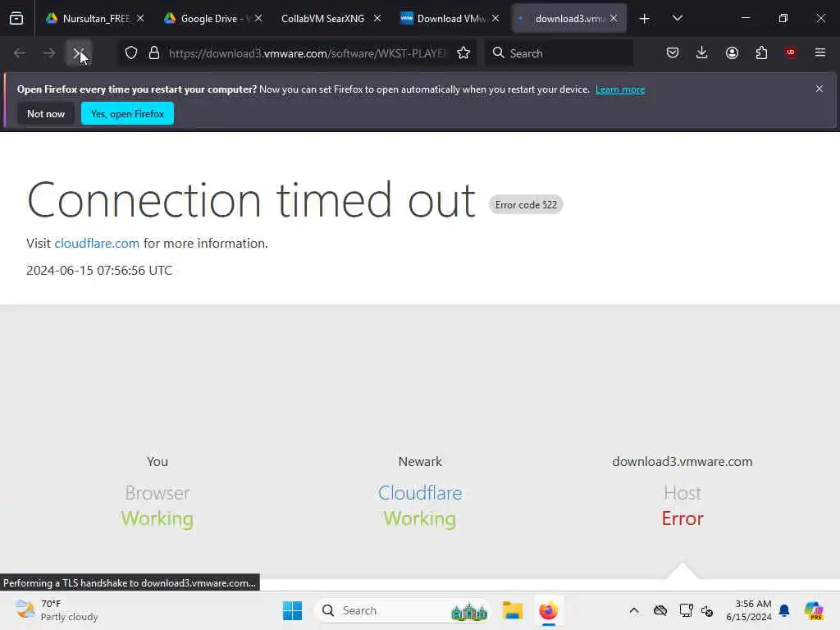Stop loading the page
Screen dimensions: 840x630
point(79,53)
